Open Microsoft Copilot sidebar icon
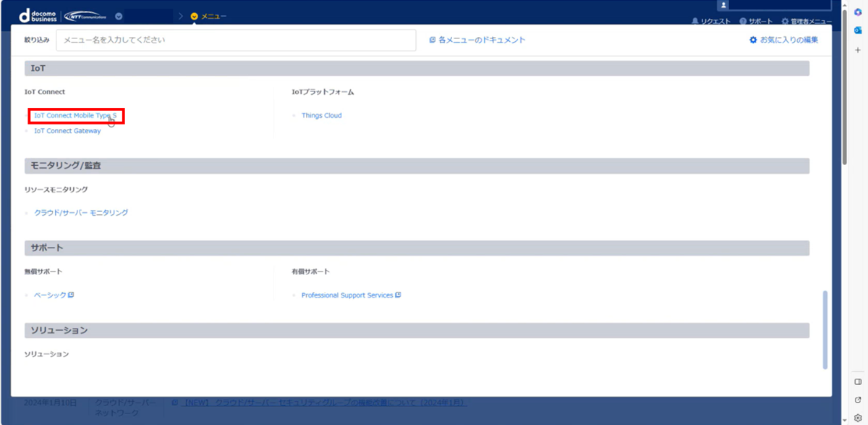 (858, 12)
